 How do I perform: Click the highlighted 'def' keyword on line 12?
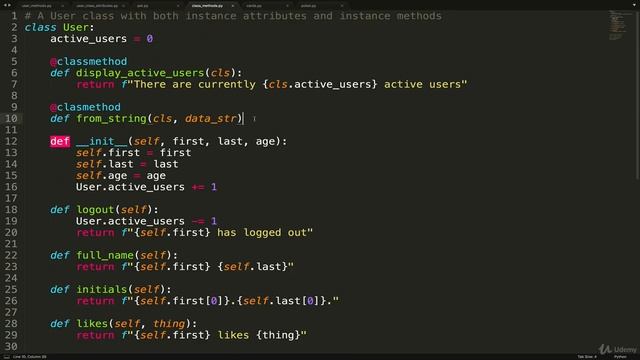tap(60, 142)
